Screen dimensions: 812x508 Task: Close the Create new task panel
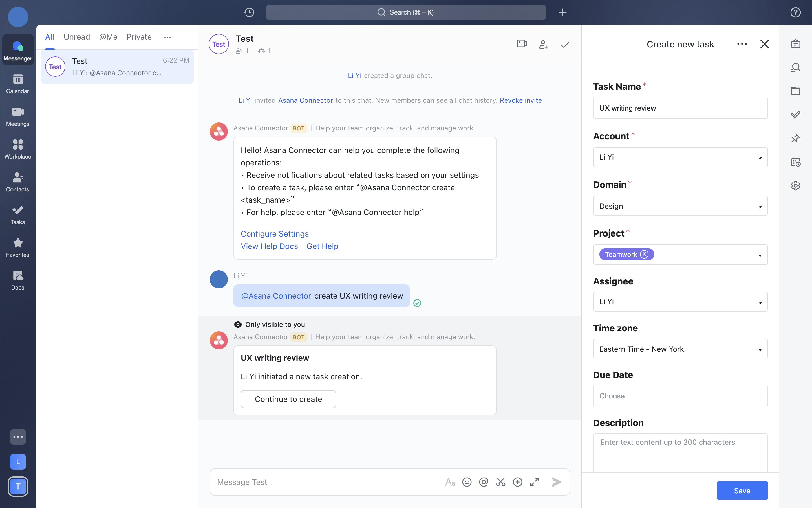tap(764, 44)
